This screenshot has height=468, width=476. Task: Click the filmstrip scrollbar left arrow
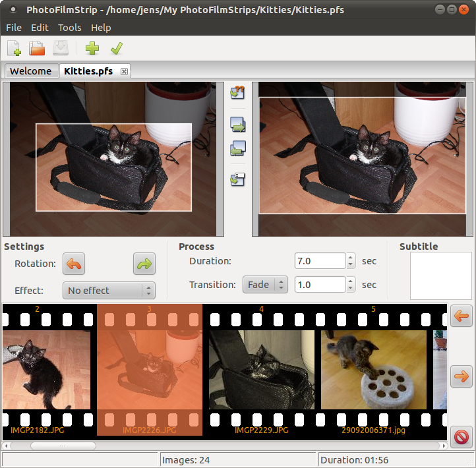tap(6, 446)
